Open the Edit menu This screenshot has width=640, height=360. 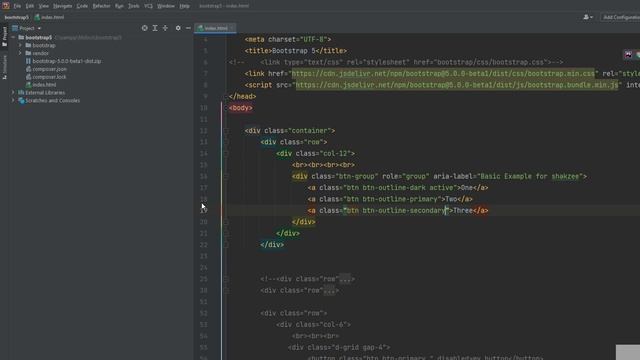point(30,6)
